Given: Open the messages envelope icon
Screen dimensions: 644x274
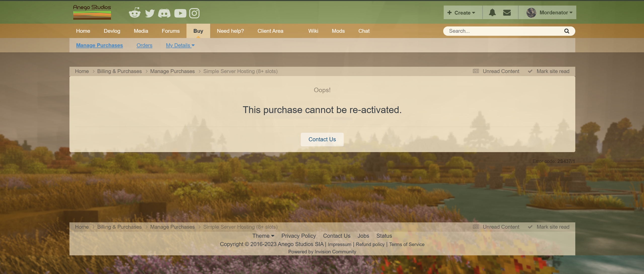Looking at the screenshot, I should pyautogui.click(x=507, y=13).
